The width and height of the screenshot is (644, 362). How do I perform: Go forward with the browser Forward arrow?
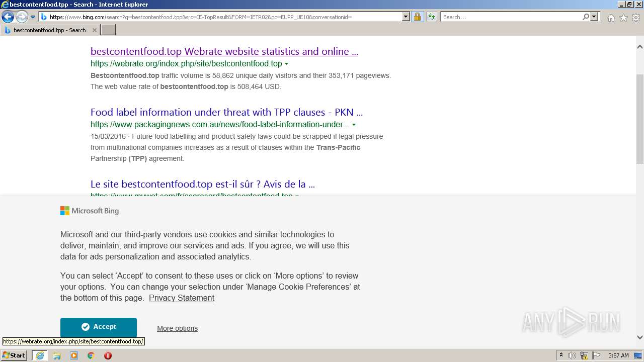point(22,17)
